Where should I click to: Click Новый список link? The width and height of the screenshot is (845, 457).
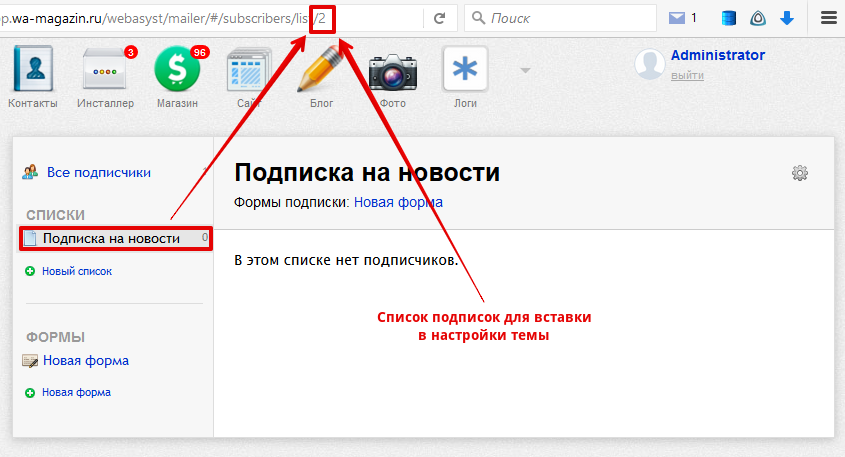point(77,271)
